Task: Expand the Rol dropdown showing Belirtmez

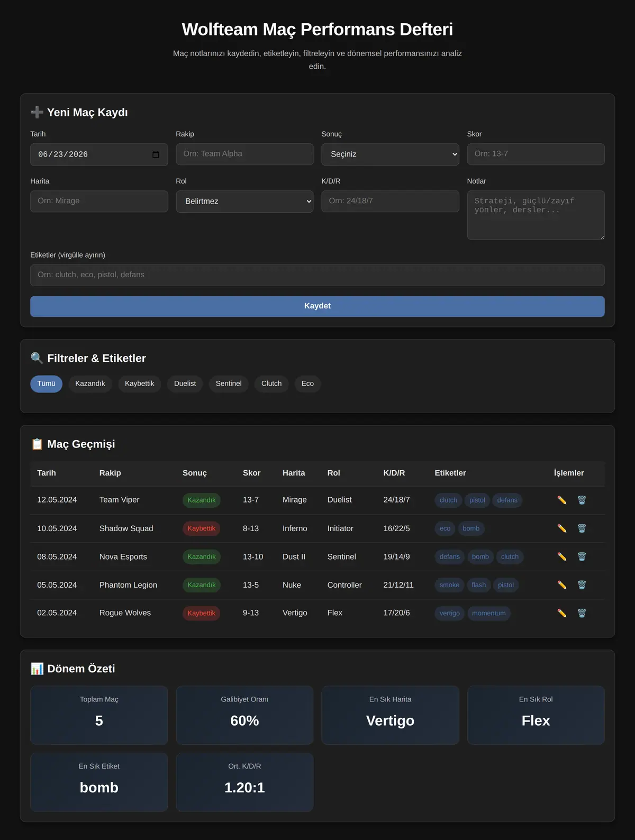Action: [244, 202]
